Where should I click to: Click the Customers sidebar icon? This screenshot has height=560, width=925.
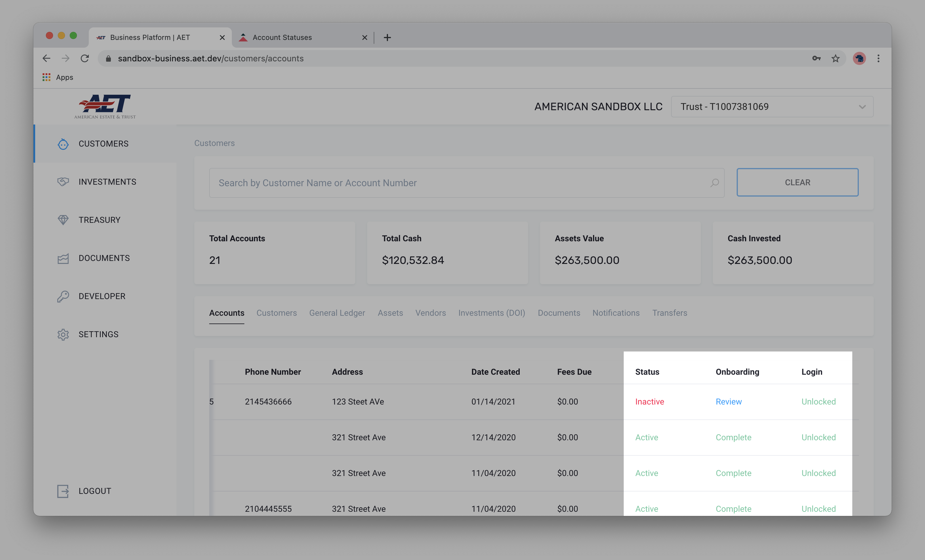[x=63, y=144]
